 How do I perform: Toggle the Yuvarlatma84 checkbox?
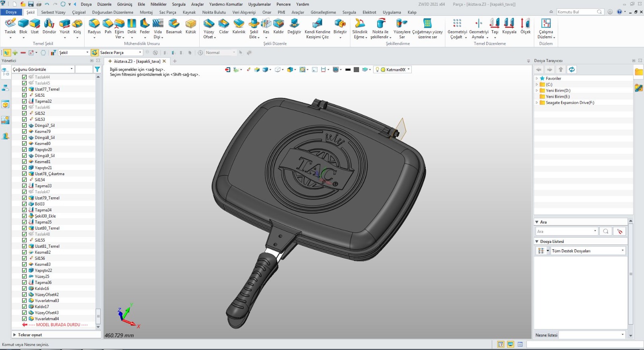coord(25,319)
